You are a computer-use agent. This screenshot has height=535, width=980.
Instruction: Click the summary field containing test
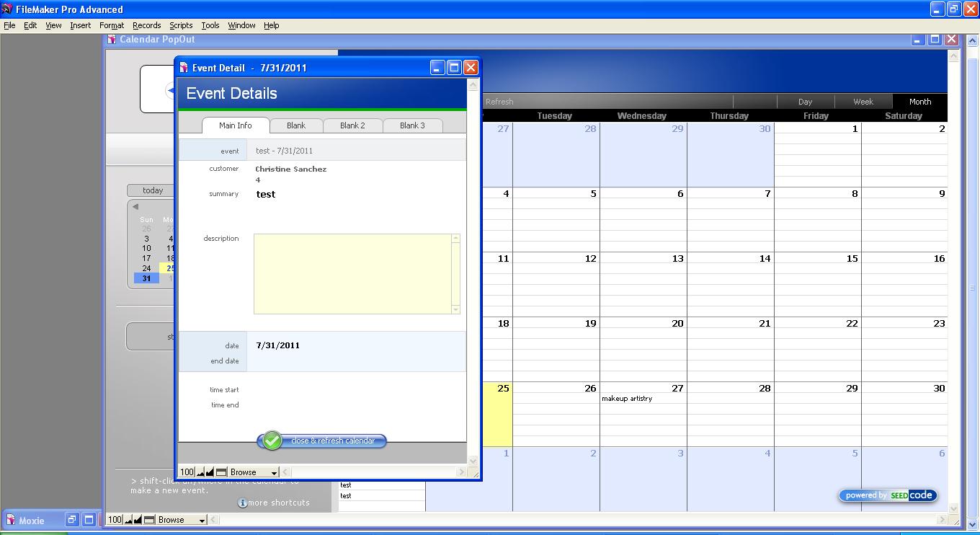tap(357, 194)
